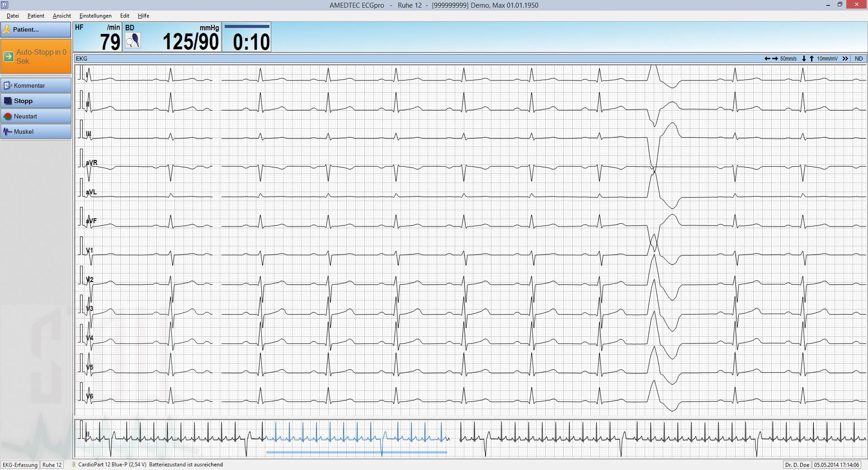Open the Patient... selection button

coord(36,29)
